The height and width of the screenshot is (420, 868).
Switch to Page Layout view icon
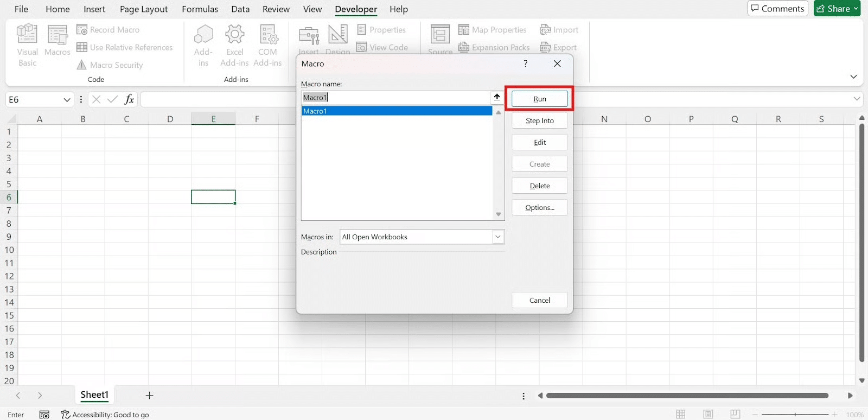[708, 415]
